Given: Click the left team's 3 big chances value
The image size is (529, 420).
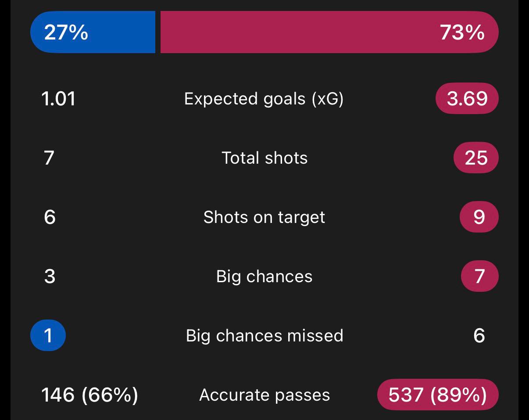Looking at the screenshot, I should click(50, 276).
